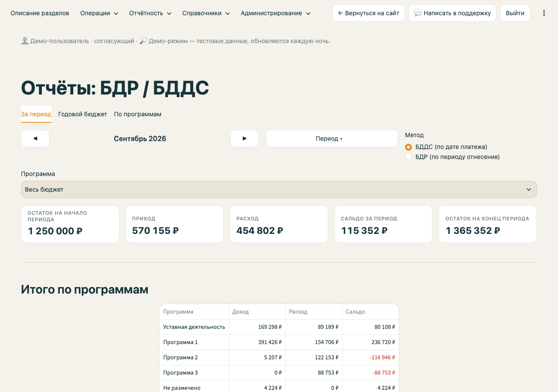Click the Расход card value 454 802 ₽
Image resolution: width=558 pixels, height=392 pixels.
260,231
